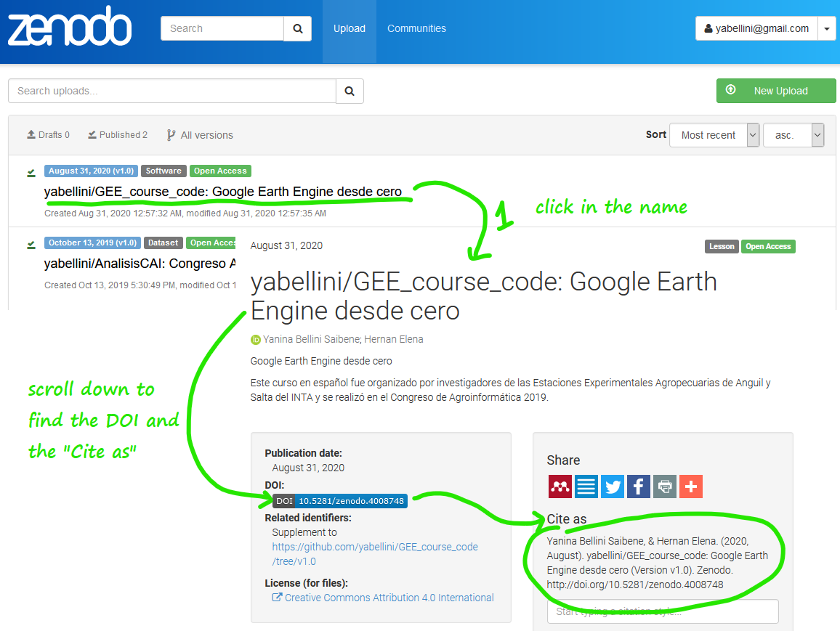Click the user icon next to yabellini@gmail.com

(x=708, y=28)
